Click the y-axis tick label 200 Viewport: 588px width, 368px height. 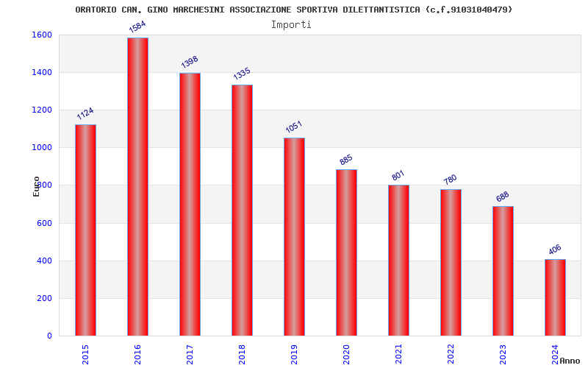[x=44, y=298]
